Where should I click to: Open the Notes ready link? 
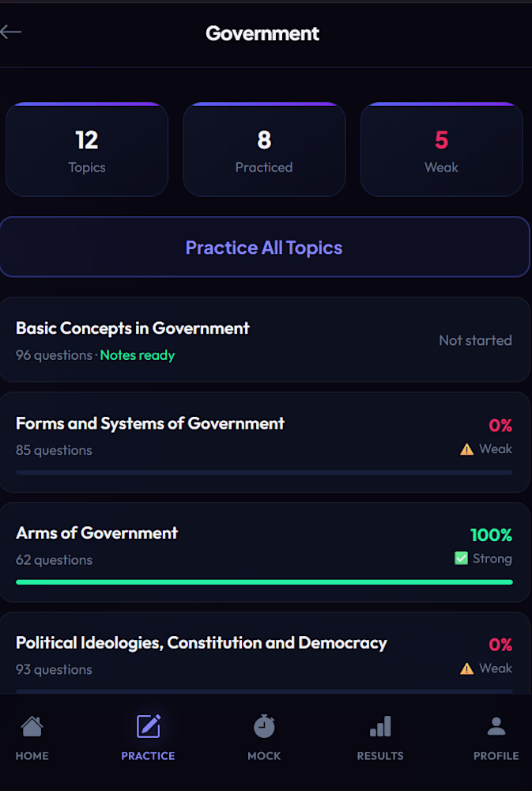(138, 355)
